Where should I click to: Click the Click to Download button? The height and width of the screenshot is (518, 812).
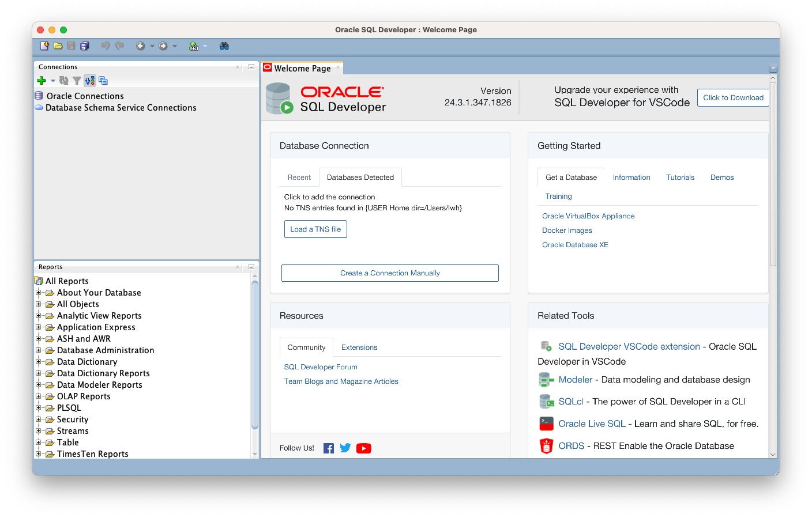[733, 97]
